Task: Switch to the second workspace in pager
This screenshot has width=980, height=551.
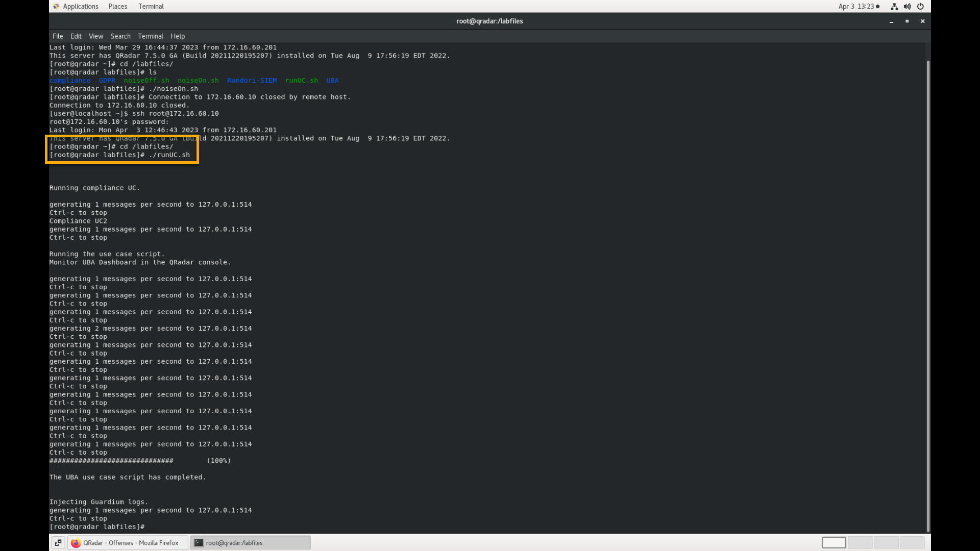Action: coord(860,542)
